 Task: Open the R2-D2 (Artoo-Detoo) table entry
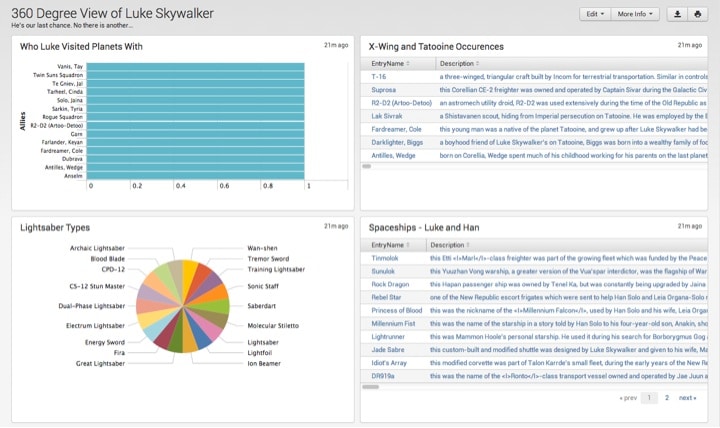[402, 103]
